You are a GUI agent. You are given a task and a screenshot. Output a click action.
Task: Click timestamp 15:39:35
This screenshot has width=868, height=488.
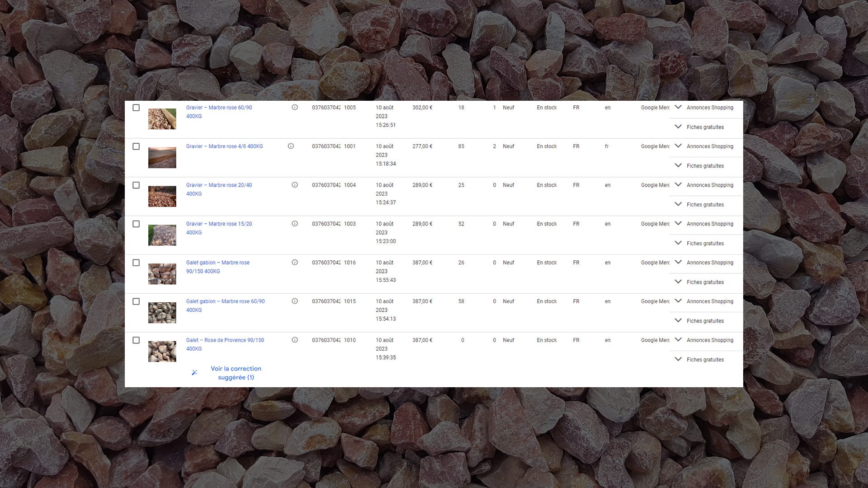point(386,357)
